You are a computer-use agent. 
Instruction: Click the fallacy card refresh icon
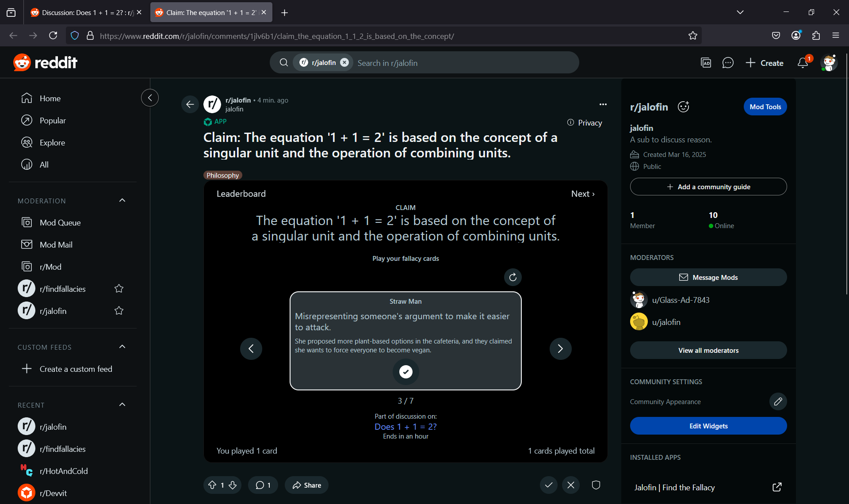(512, 277)
